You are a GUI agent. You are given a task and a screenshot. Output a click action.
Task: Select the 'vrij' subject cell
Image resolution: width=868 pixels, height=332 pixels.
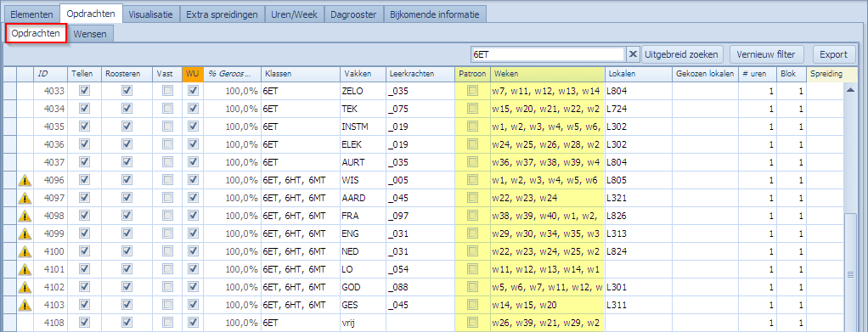point(363,323)
